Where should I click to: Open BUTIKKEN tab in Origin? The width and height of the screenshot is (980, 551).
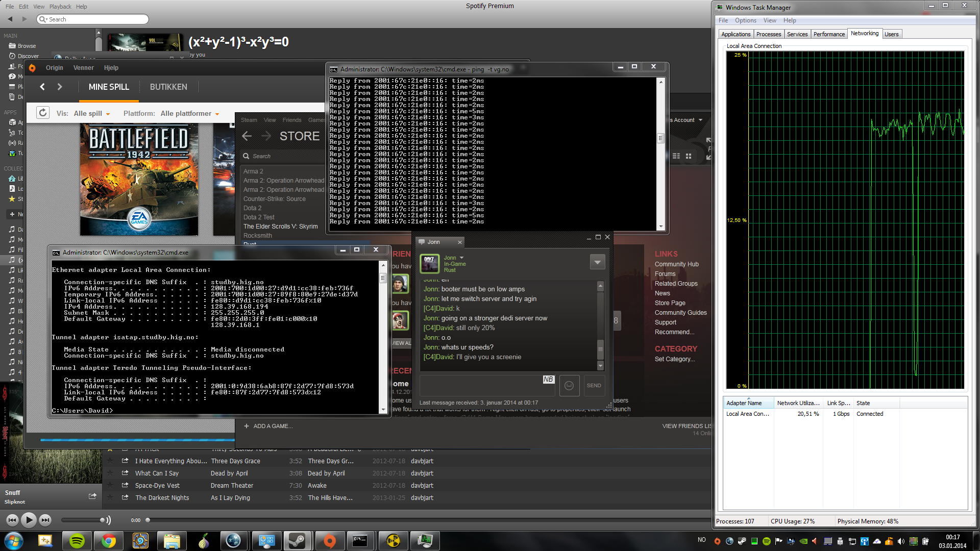point(168,87)
